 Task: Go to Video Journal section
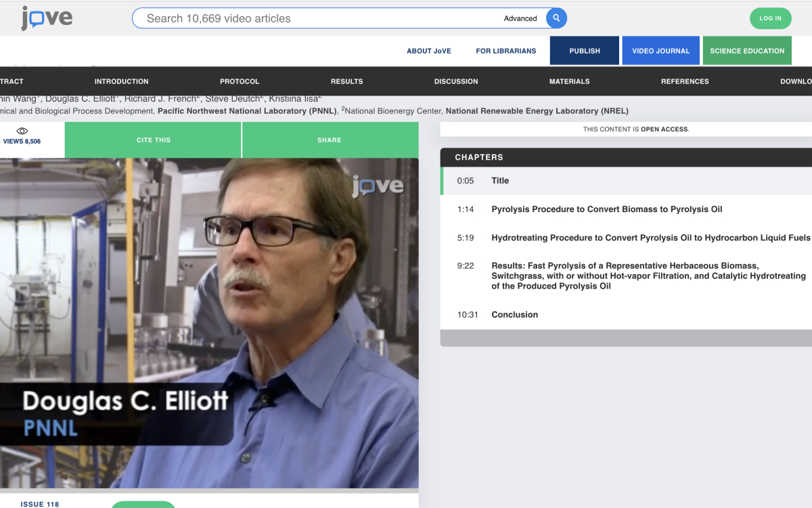click(660, 51)
